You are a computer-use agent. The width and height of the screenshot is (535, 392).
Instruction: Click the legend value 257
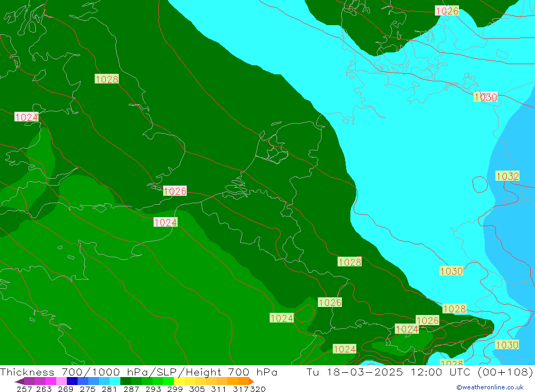coord(24,389)
